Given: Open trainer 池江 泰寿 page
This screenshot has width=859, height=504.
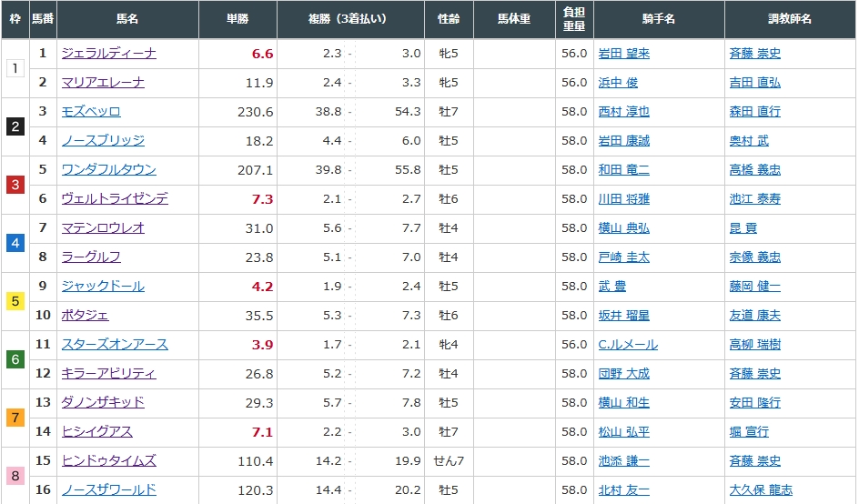Looking at the screenshot, I should [x=754, y=199].
